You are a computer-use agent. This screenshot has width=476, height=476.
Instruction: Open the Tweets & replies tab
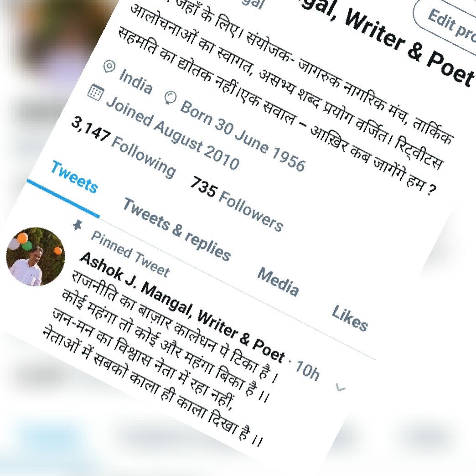pyautogui.click(x=177, y=229)
